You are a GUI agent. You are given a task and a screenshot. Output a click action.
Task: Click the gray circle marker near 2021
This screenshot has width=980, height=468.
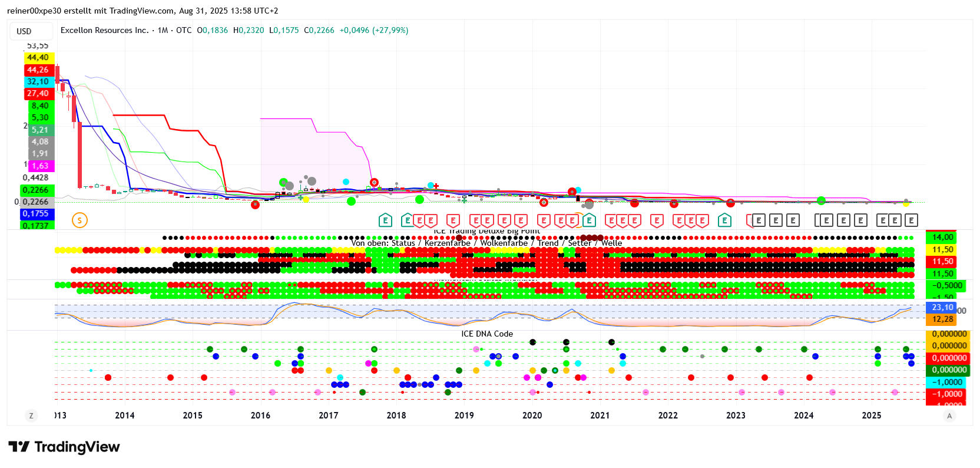point(589,205)
